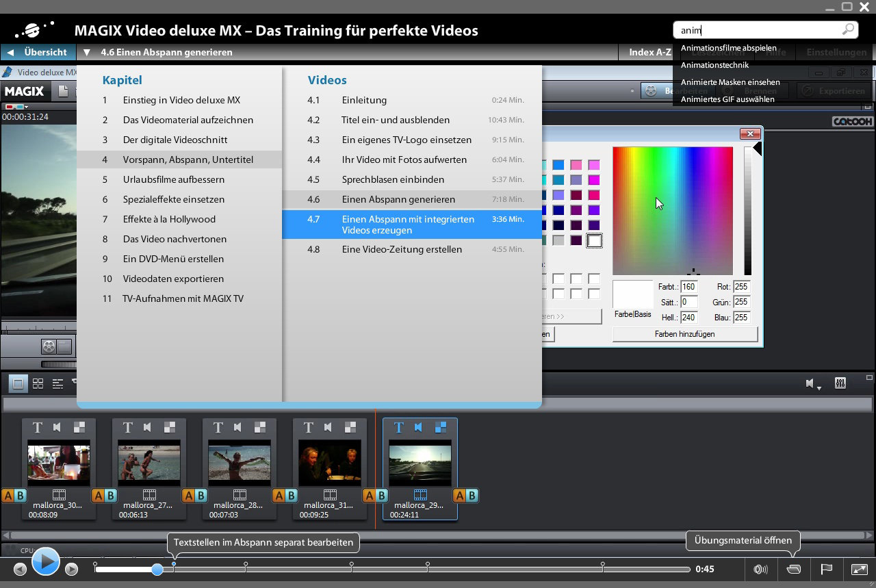The width and height of the screenshot is (876, 588).
Task: Toggle track B on the mallorca_30 clip
Action: point(21,495)
